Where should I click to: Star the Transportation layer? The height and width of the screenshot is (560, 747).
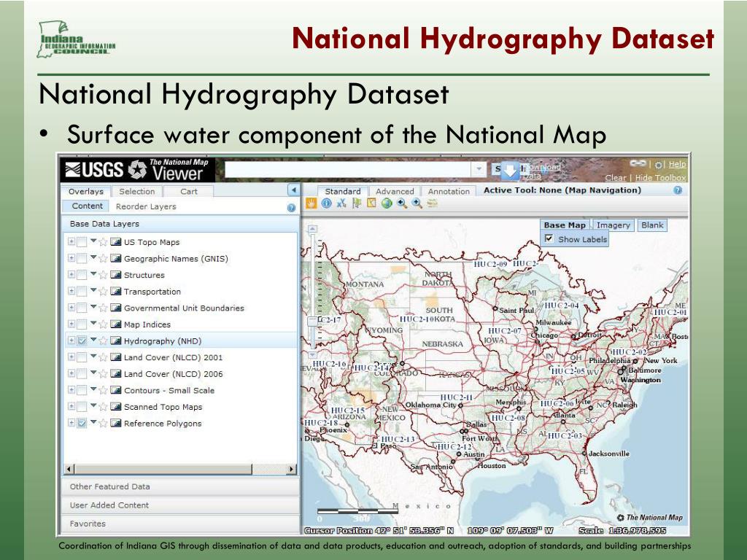pyautogui.click(x=103, y=292)
